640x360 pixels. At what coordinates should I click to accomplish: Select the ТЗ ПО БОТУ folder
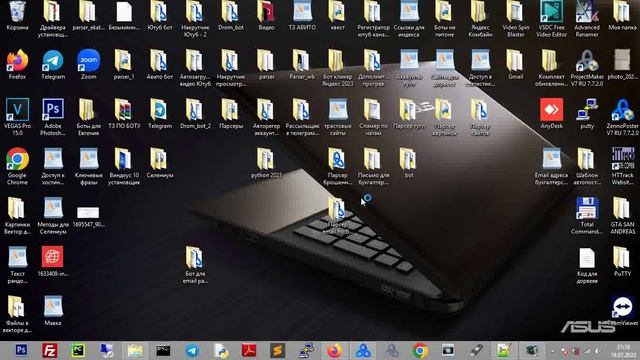tap(124, 110)
